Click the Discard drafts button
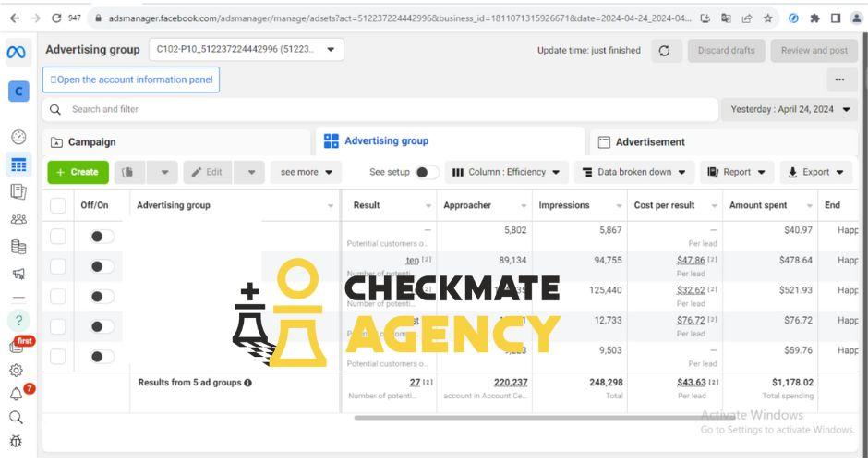Image resolution: width=868 pixels, height=464 pixels. 727,51
